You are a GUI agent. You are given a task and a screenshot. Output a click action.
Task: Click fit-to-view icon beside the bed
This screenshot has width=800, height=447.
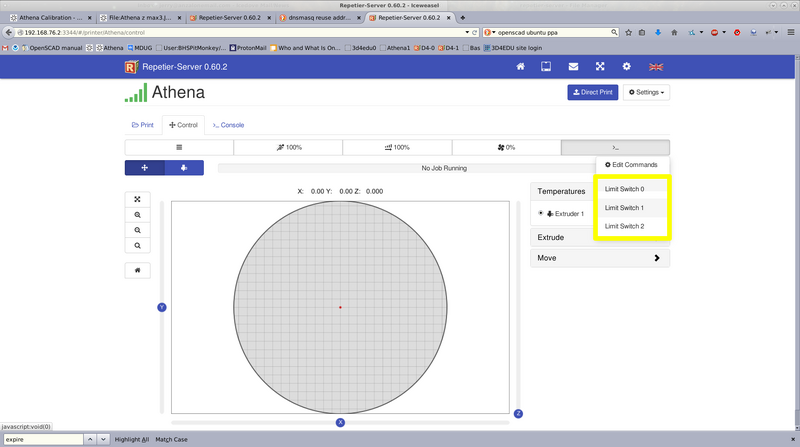[137, 200]
